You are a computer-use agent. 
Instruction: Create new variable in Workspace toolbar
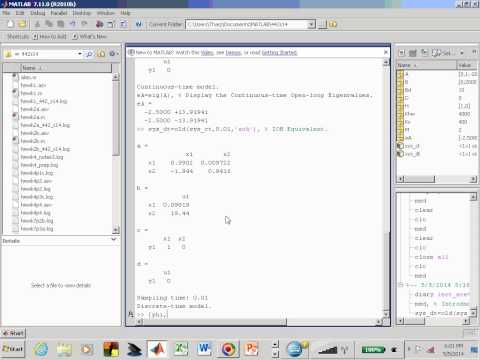coord(402,53)
